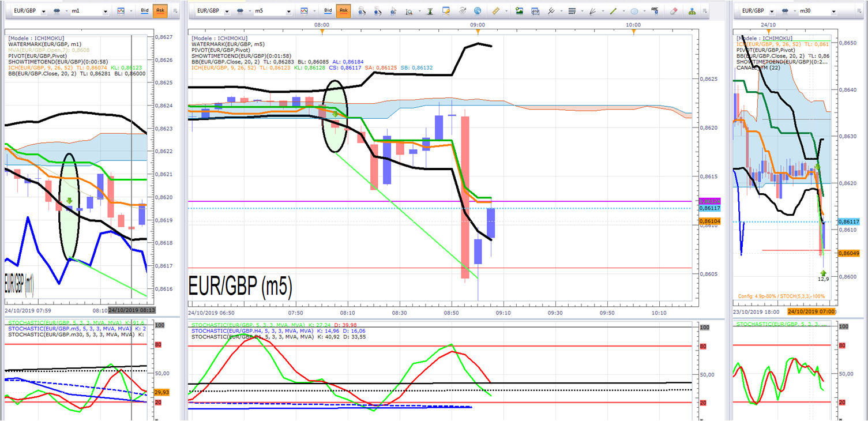Screen dimensions: 868x421
Task: Select the horizontal lines list tool
Action: point(572,11)
